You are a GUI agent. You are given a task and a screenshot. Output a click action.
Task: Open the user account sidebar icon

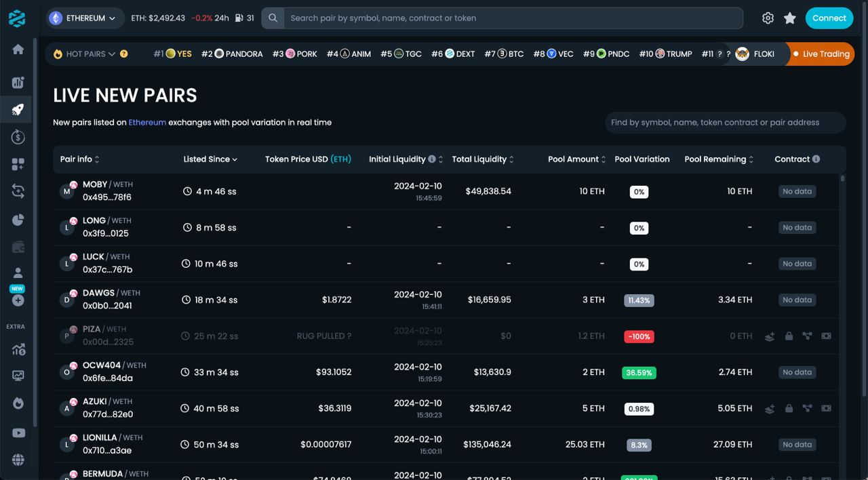tap(18, 273)
